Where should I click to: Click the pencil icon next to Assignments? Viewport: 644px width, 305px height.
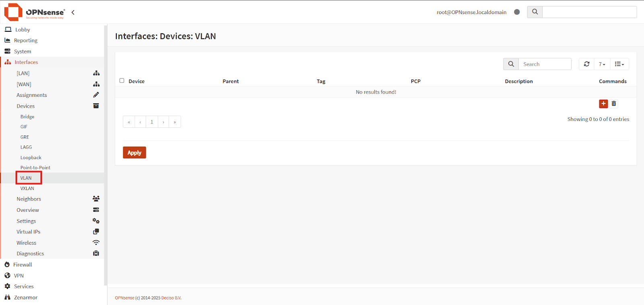[96, 95]
